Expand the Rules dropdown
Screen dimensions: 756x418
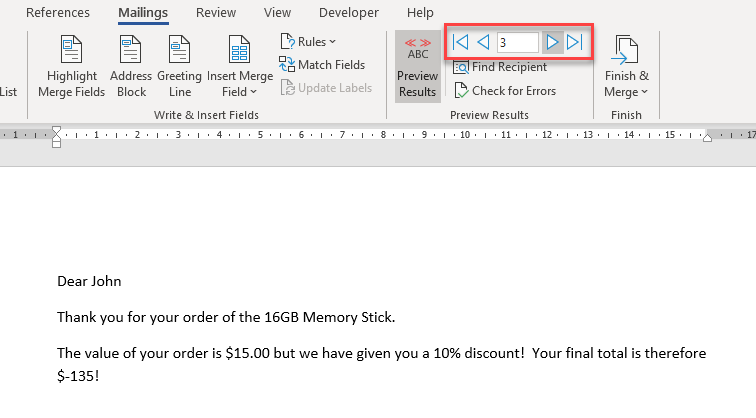309,41
